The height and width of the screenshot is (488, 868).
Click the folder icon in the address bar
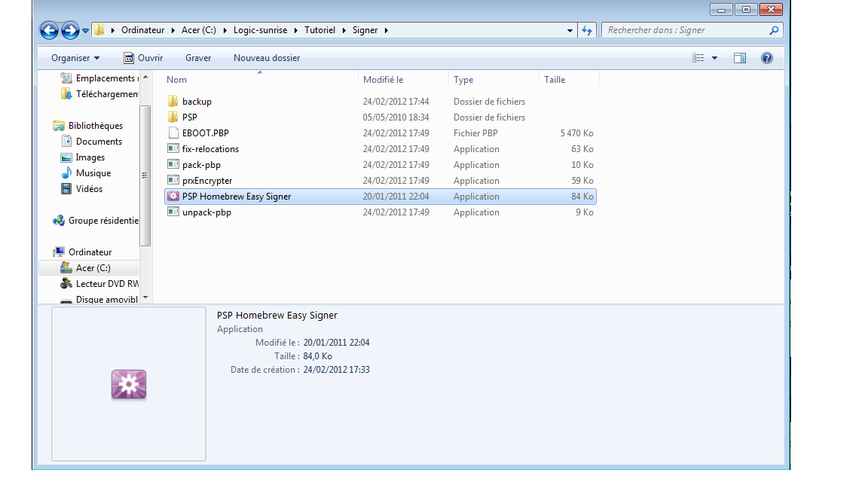(x=99, y=30)
